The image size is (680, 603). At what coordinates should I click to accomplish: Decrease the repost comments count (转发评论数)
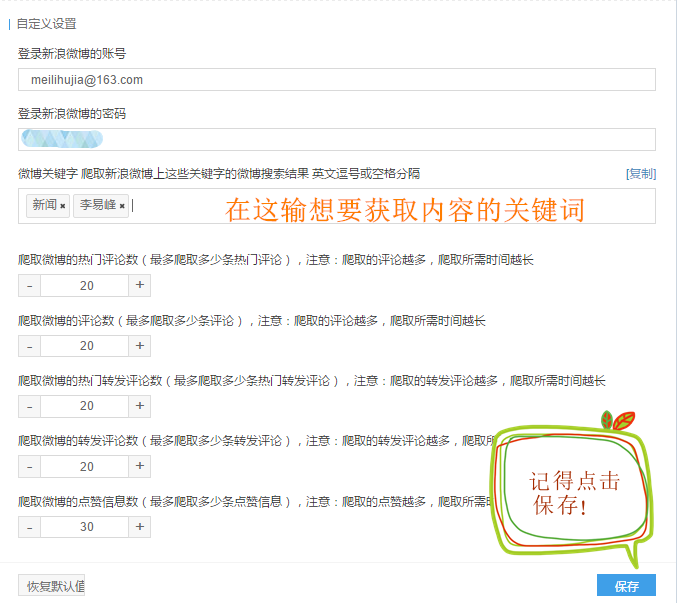coord(29,466)
